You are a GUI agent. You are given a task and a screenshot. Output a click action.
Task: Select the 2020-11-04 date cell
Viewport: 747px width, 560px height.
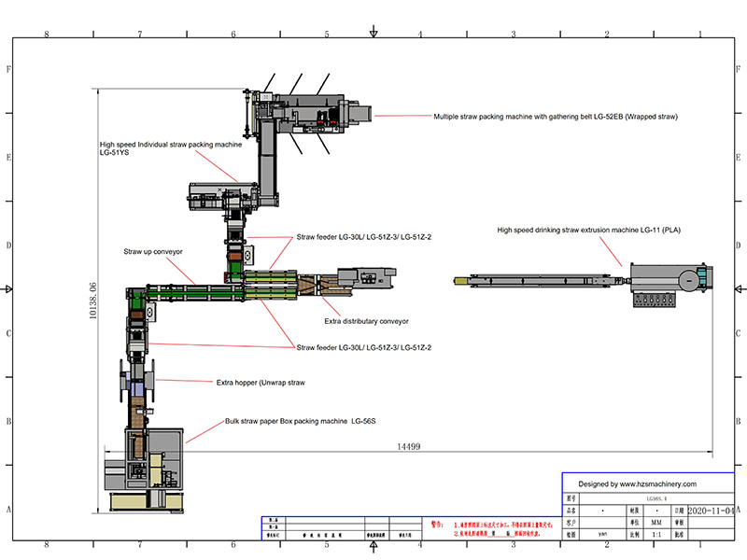(x=712, y=511)
